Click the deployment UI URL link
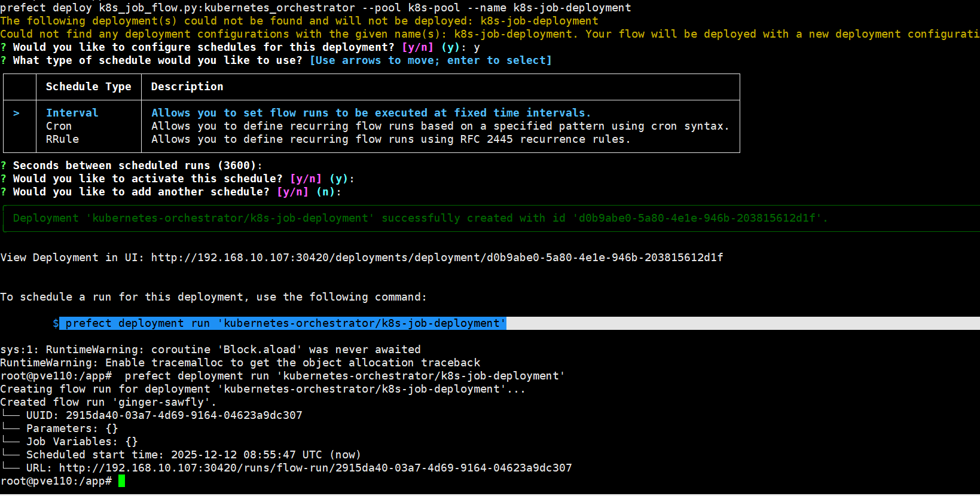This screenshot has height=496, width=980. [437, 258]
